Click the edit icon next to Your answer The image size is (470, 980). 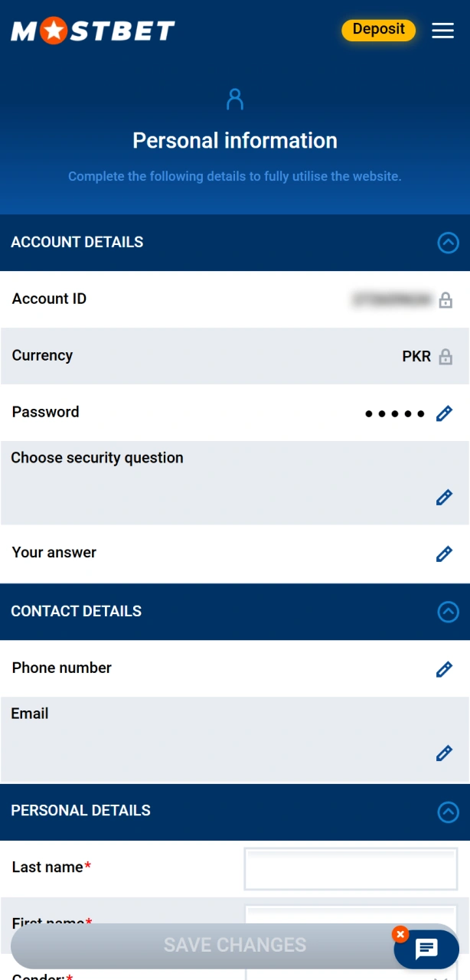tap(444, 554)
